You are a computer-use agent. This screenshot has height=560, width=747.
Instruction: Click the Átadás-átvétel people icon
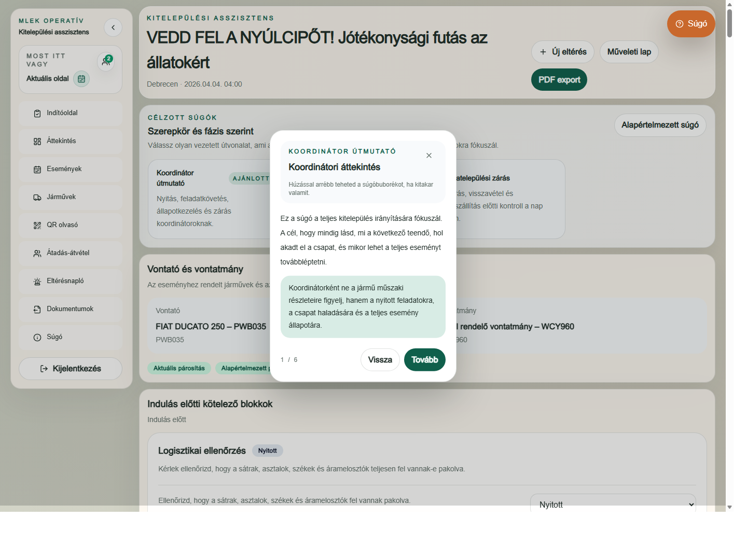click(36, 253)
